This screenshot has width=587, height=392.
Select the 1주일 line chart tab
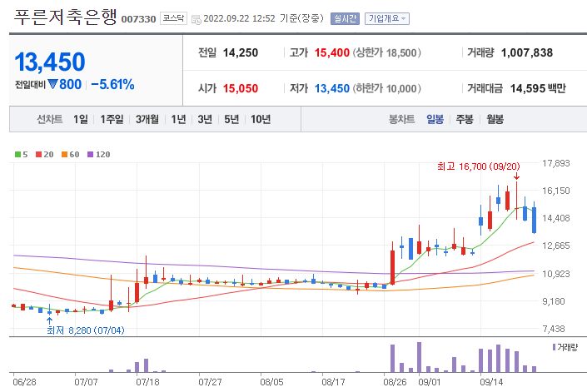[112, 119]
